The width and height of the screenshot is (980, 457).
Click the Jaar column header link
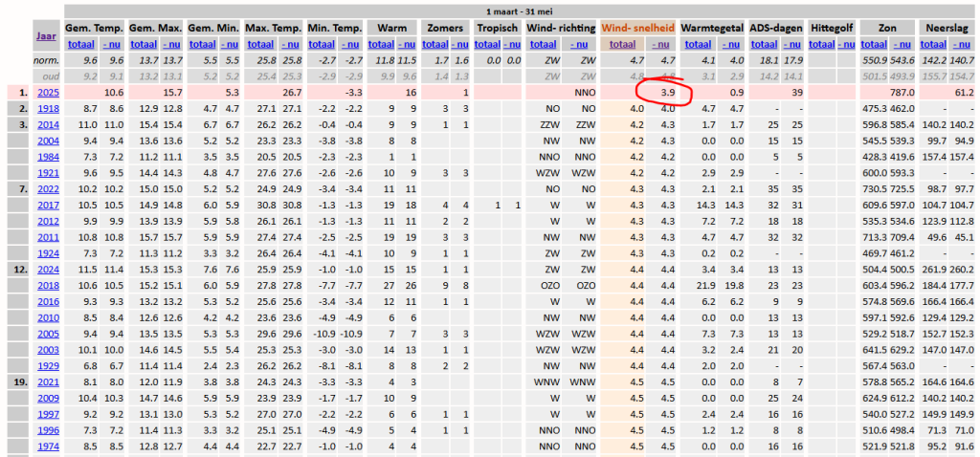46,36
